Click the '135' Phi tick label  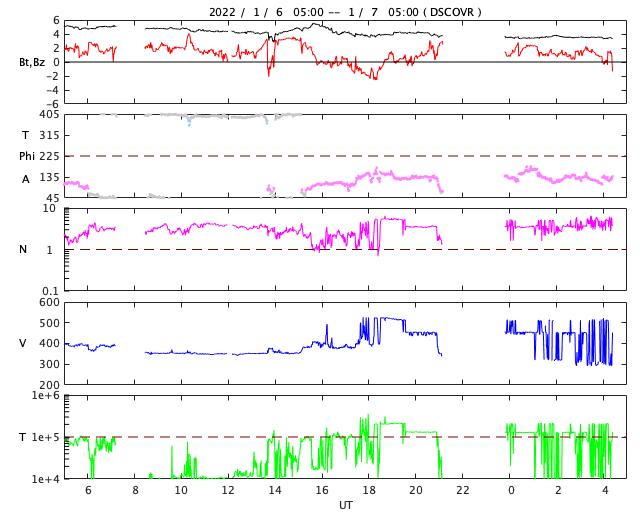click(49, 177)
